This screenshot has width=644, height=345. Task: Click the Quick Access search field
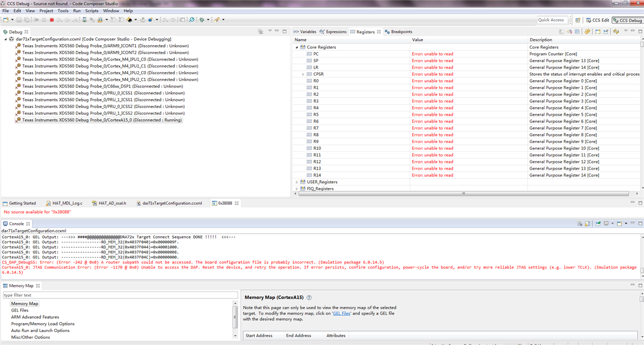click(x=552, y=20)
